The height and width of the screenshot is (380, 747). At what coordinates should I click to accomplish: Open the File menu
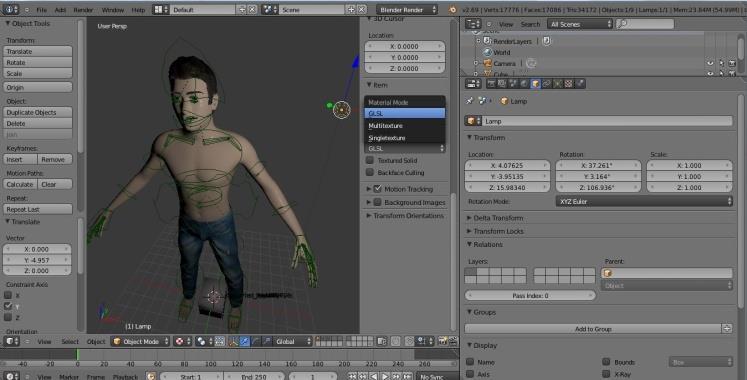(x=42, y=10)
